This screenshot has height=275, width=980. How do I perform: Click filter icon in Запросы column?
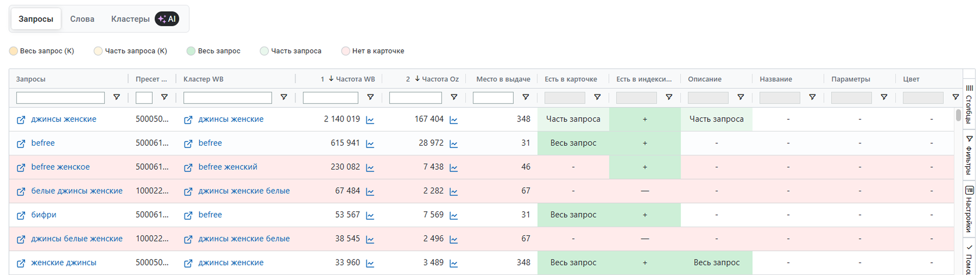117,98
